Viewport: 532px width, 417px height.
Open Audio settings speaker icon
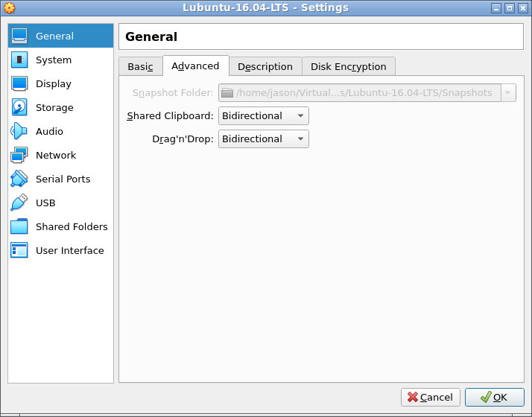pos(19,131)
